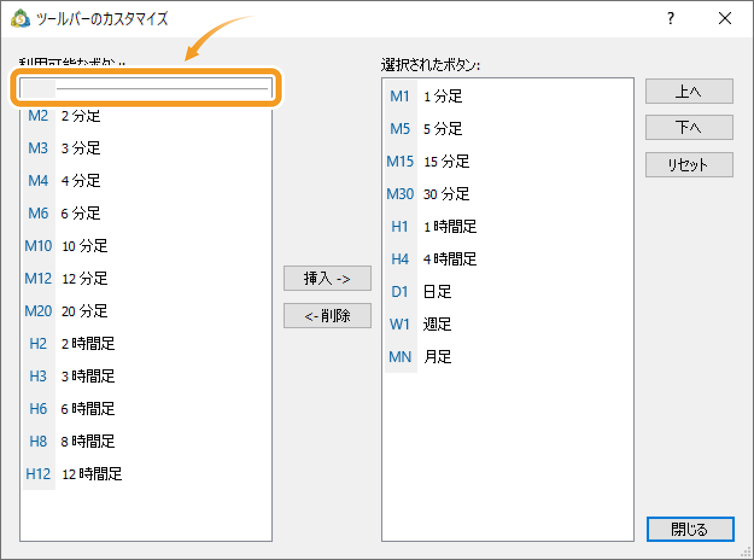Select the 10 分足 label

pyautogui.click(x=84, y=246)
